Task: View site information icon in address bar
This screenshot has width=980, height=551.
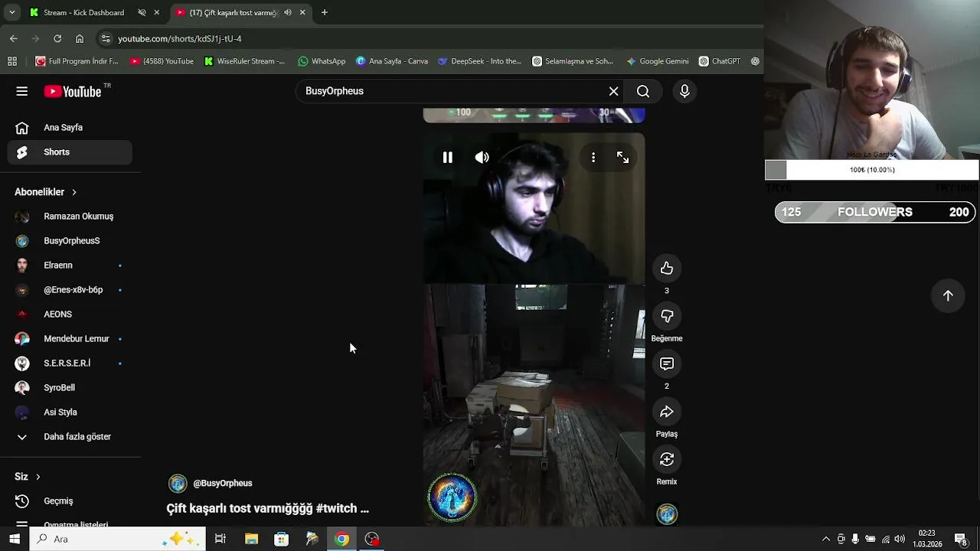Action: pos(106,38)
